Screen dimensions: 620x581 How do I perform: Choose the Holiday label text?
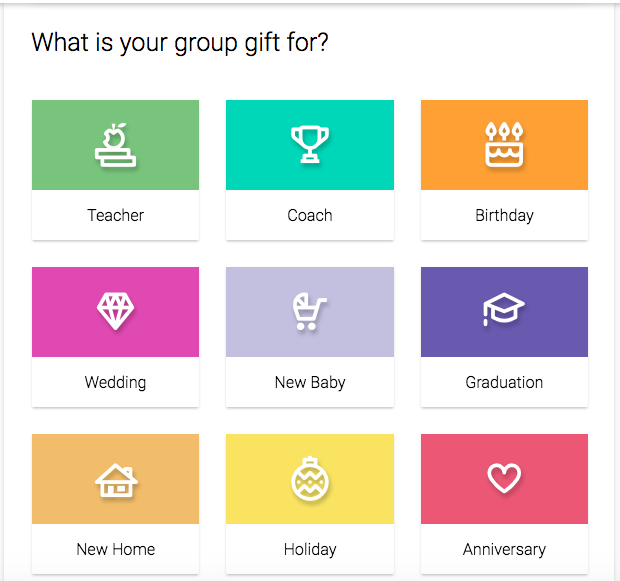pos(310,550)
